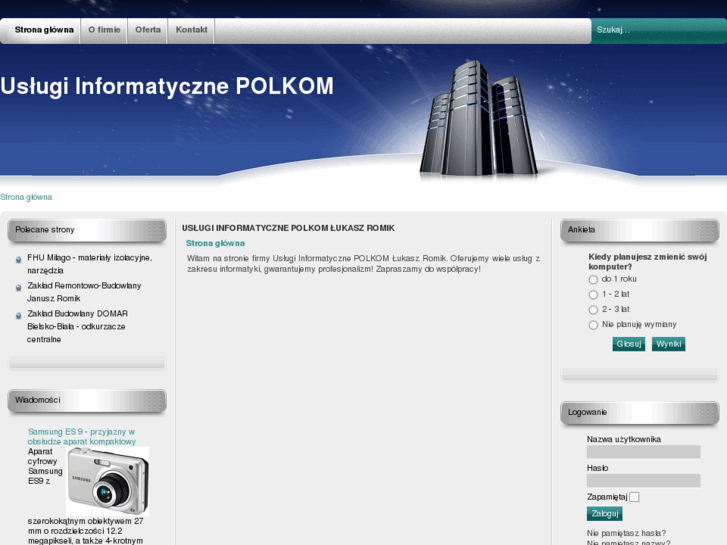Click the Ankieta panel header
Screen dimensions: 727x545
pos(640,230)
